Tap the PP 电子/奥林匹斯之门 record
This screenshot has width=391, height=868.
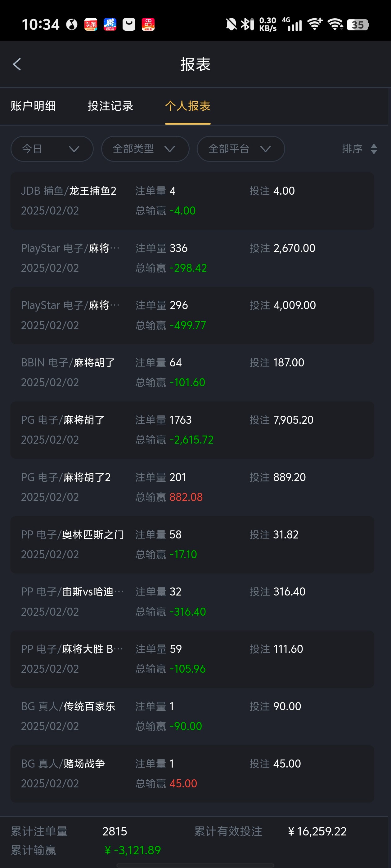(192, 544)
